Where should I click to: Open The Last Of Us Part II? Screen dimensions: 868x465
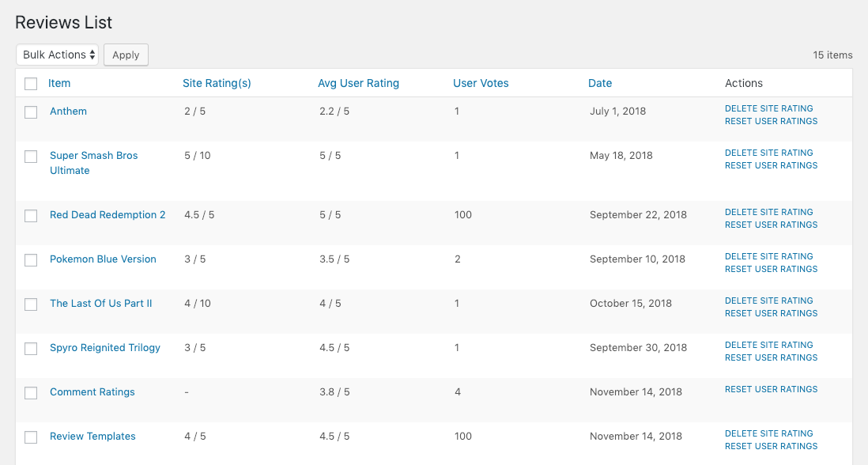tap(100, 304)
